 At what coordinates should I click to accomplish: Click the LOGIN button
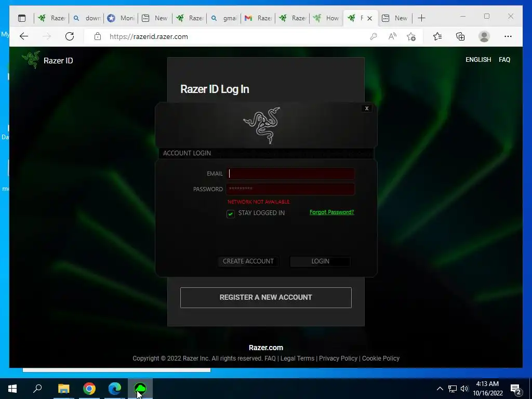tap(320, 261)
